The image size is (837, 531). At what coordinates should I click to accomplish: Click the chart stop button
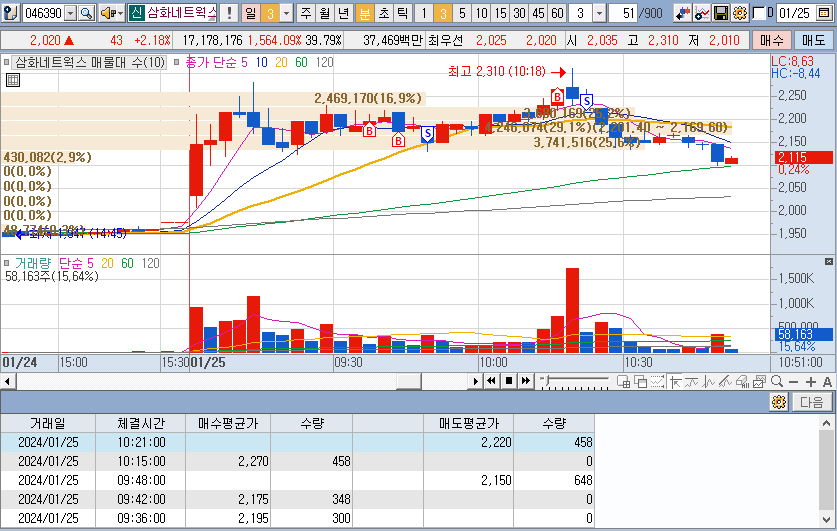(509, 381)
